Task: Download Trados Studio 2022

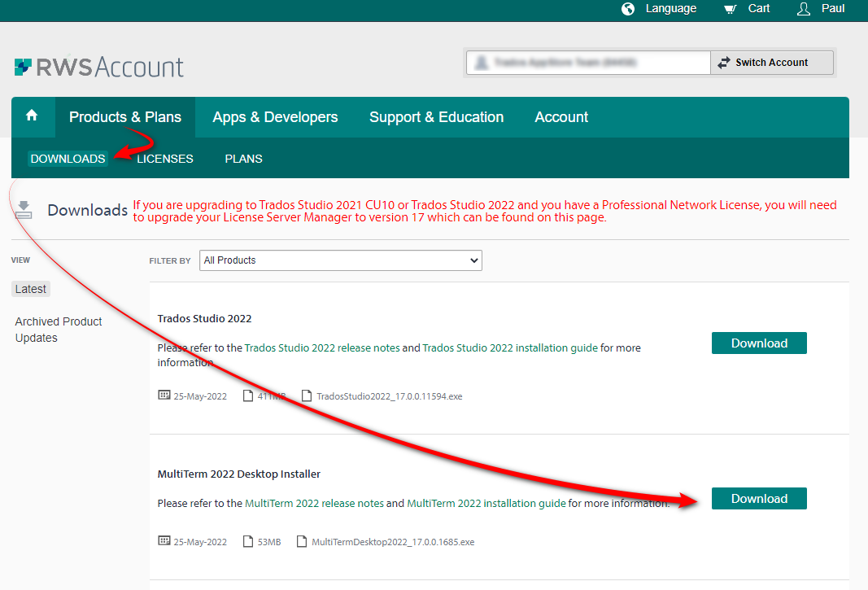Action: (759, 343)
